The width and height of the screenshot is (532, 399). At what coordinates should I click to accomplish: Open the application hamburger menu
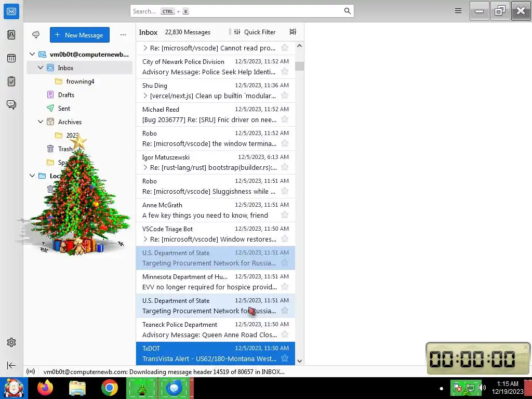458,11
